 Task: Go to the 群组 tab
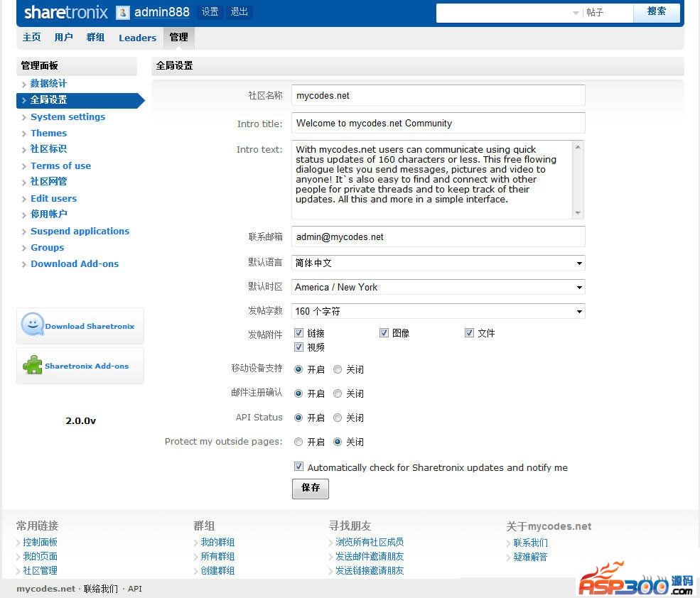coord(95,38)
